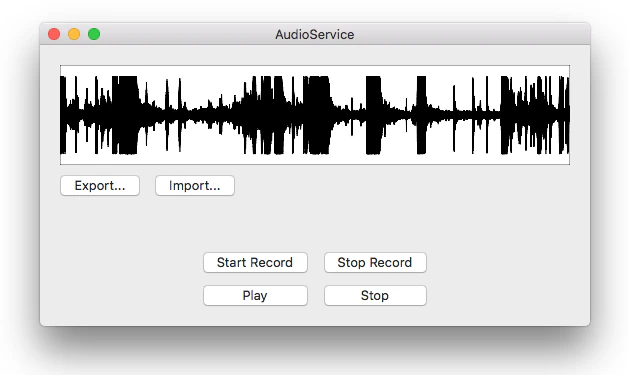The width and height of the screenshot is (628, 375).
Task: Play the recorded audio
Action: tap(255, 295)
